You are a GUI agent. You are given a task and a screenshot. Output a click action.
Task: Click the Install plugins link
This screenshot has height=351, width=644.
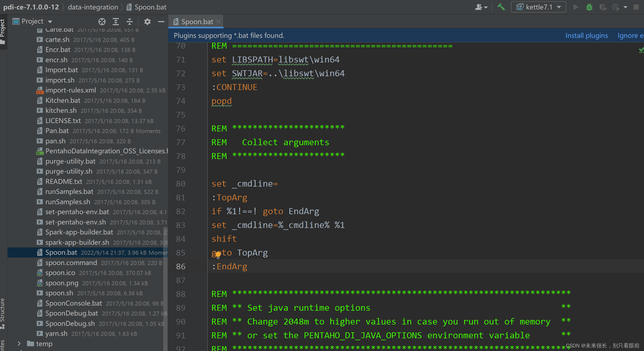pyautogui.click(x=586, y=35)
